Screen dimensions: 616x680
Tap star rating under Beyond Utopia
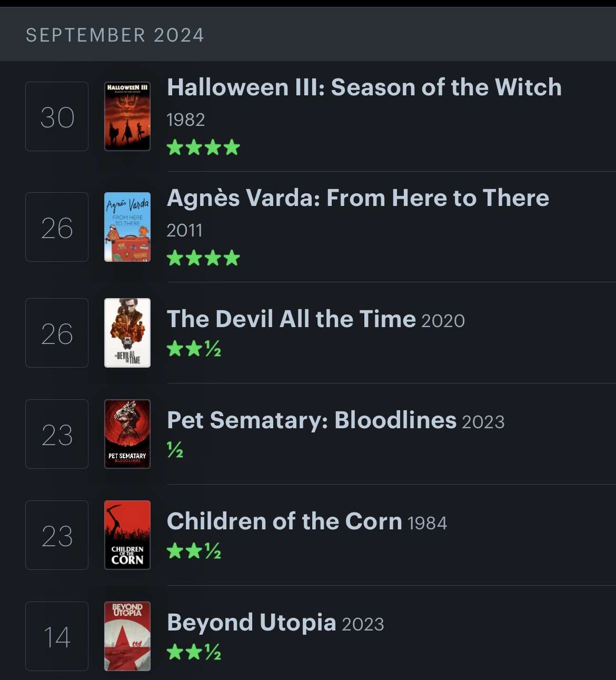click(x=194, y=652)
